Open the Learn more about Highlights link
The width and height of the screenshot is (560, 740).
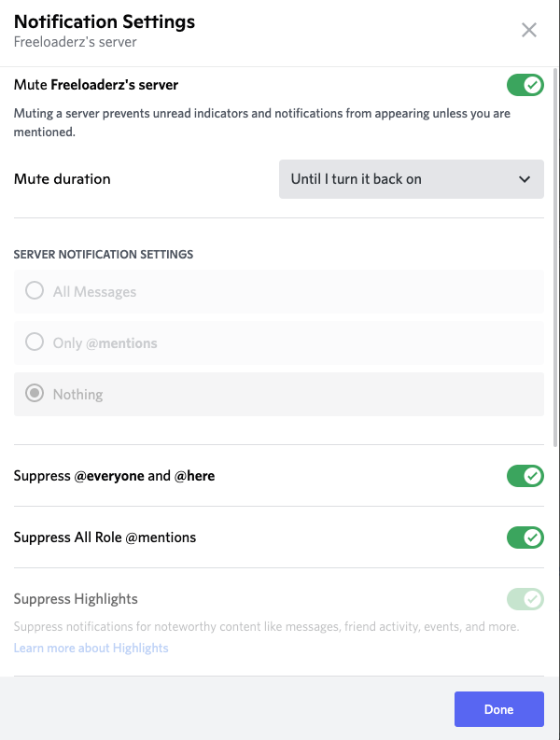tap(91, 648)
